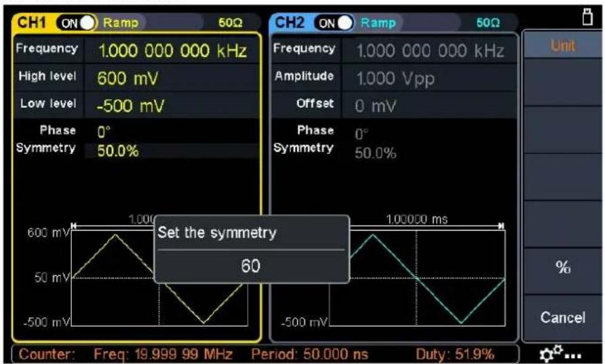
Task: Click counter Duty: 51.9% readout
Action: click(455, 354)
